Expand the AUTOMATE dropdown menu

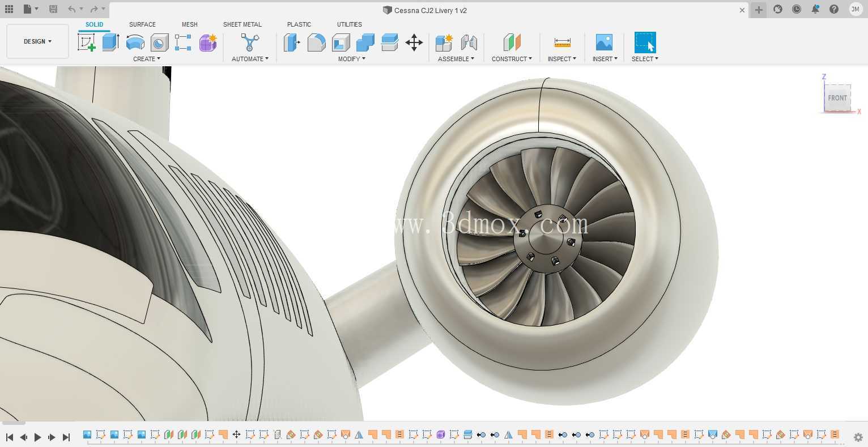pos(250,59)
